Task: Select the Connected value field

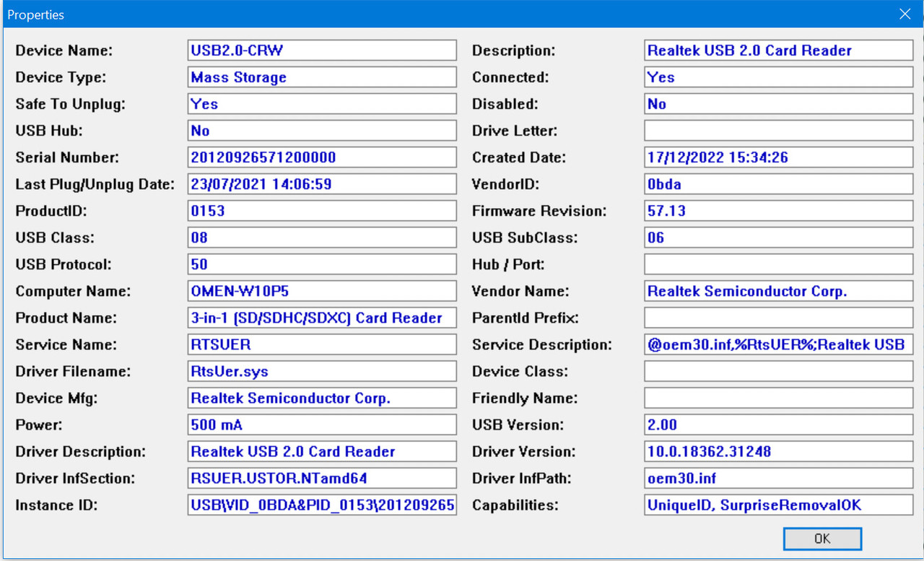Action: (x=779, y=77)
